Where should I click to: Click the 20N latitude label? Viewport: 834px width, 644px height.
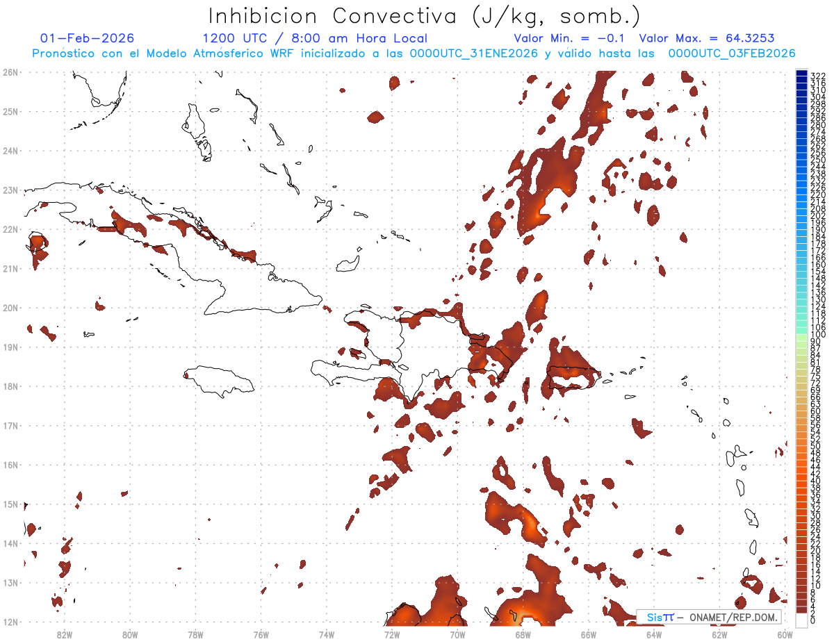point(10,308)
